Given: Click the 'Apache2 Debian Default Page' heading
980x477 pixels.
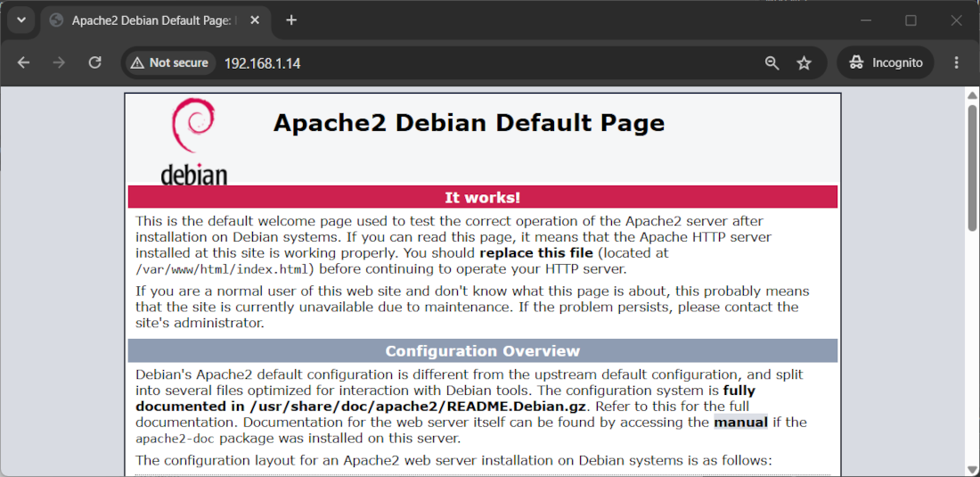Looking at the screenshot, I should point(469,123).
